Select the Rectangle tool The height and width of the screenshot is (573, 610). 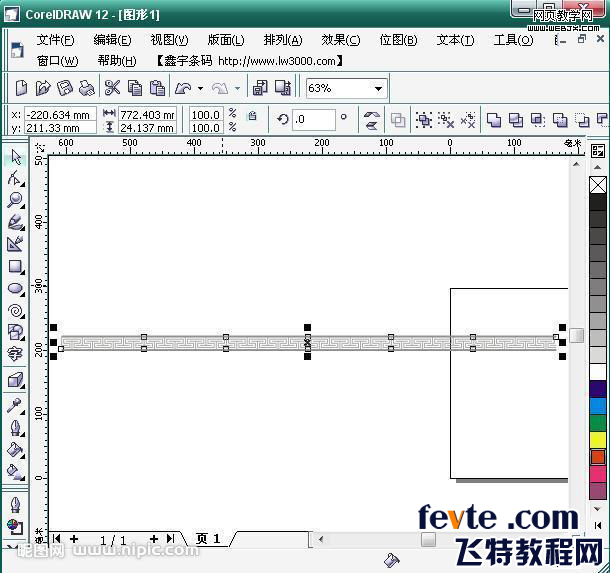pyautogui.click(x=16, y=266)
